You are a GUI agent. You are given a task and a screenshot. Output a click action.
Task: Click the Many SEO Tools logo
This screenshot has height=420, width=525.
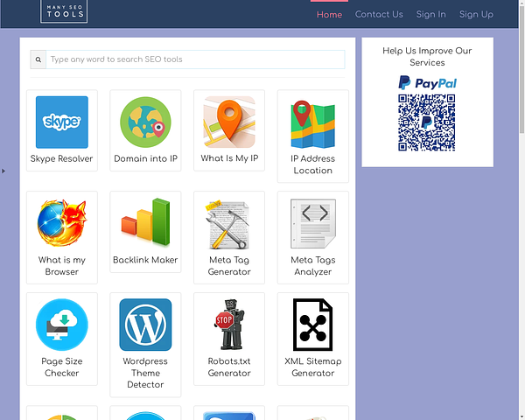coord(64,11)
